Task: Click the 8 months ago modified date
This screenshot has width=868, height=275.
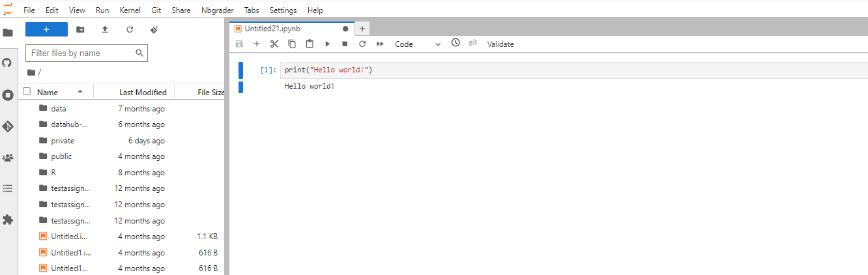Action: pos(141,173)
